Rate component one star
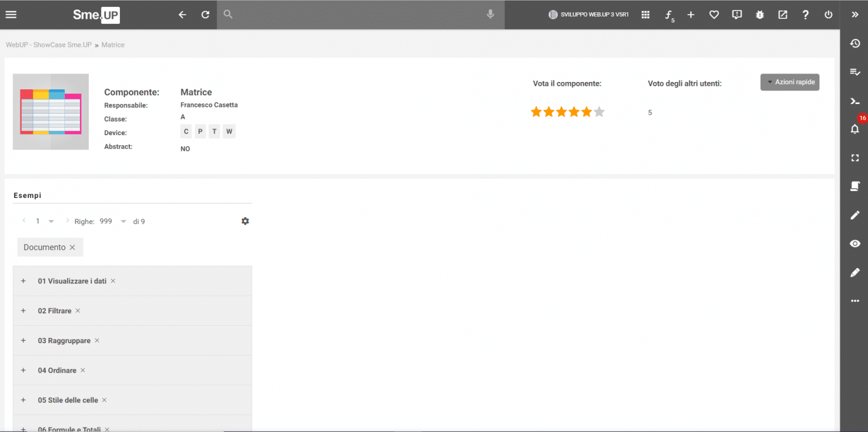The width and height of the screenshot is (868, 432). (x=536, y=112)
